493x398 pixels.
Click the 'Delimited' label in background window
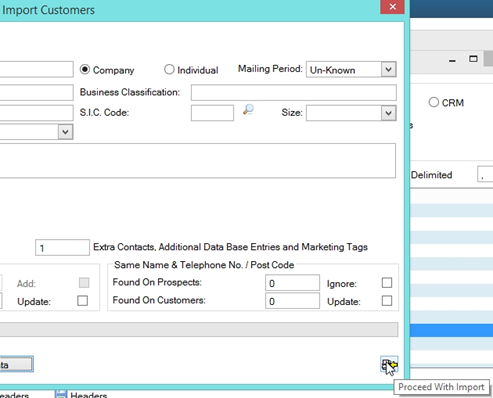431,175
